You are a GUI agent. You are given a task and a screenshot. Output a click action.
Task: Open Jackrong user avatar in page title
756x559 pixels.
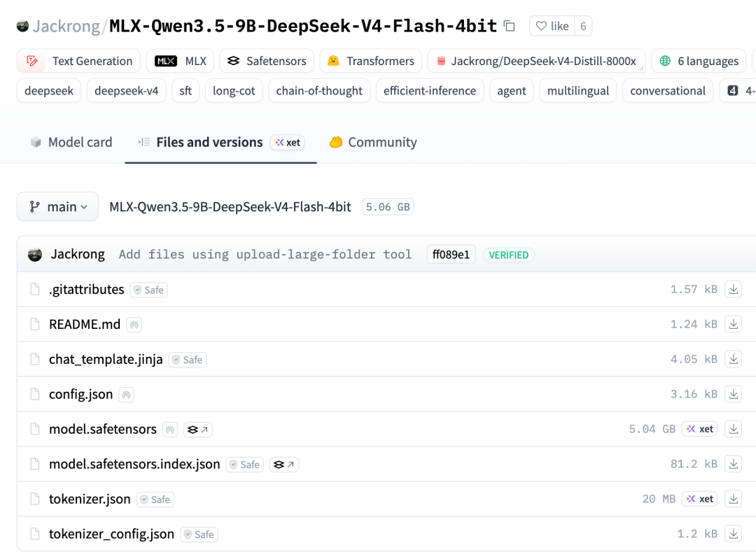pyautogui.click(x=22, y=26)
